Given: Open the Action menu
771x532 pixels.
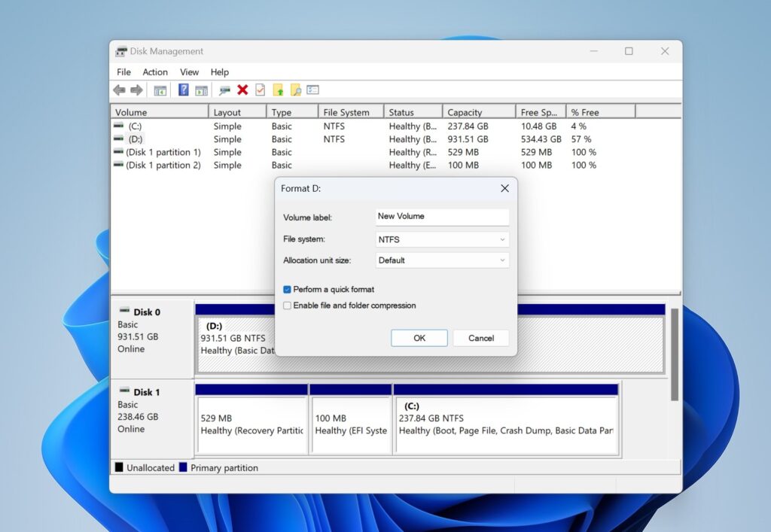Looking at the screenshot, I should point(155,71).
